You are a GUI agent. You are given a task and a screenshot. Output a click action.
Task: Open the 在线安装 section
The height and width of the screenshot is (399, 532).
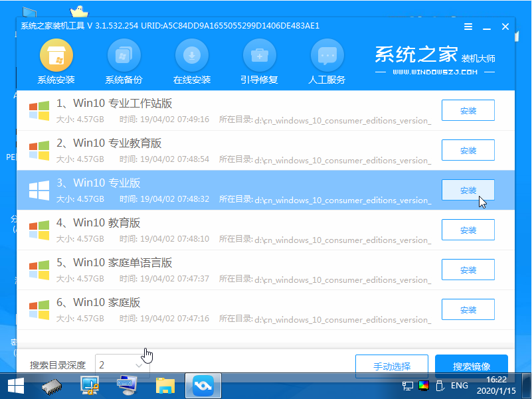[x=192, y=60]
